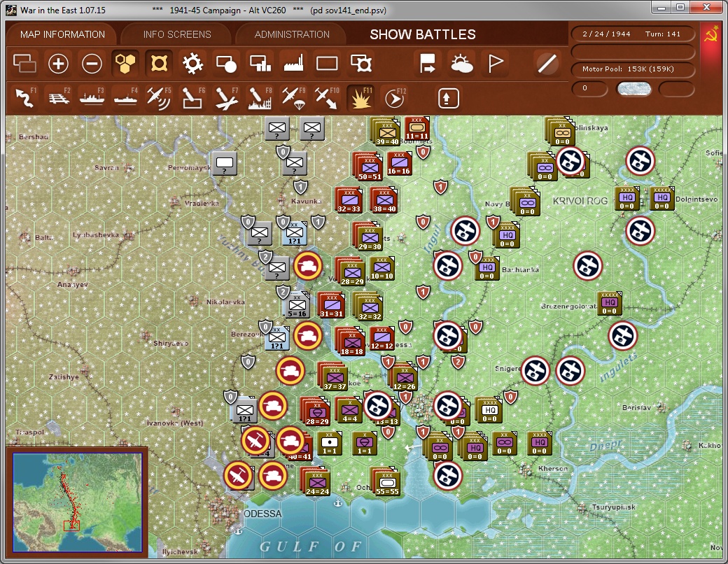Select F2 rail movement mode
This screenshot has width=728, height=564.
point(59,98)
